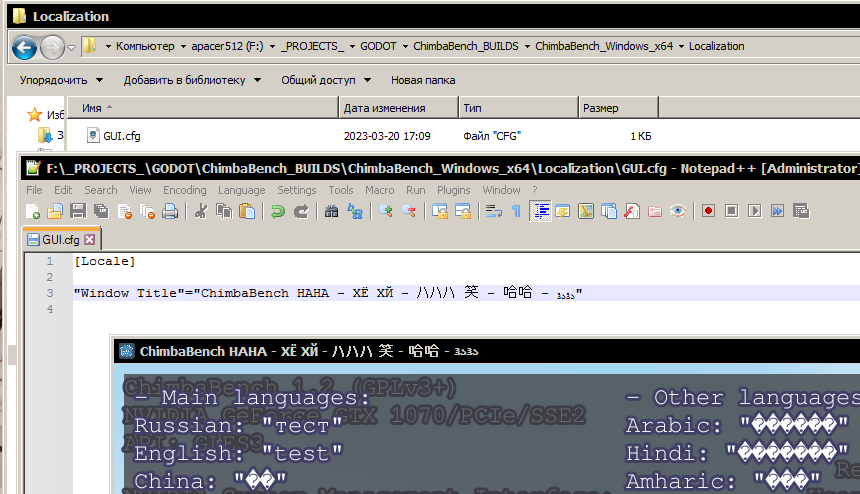This screenshot has height=494, width=860.
Task: Open the Search menu
Action: [101, 190]
